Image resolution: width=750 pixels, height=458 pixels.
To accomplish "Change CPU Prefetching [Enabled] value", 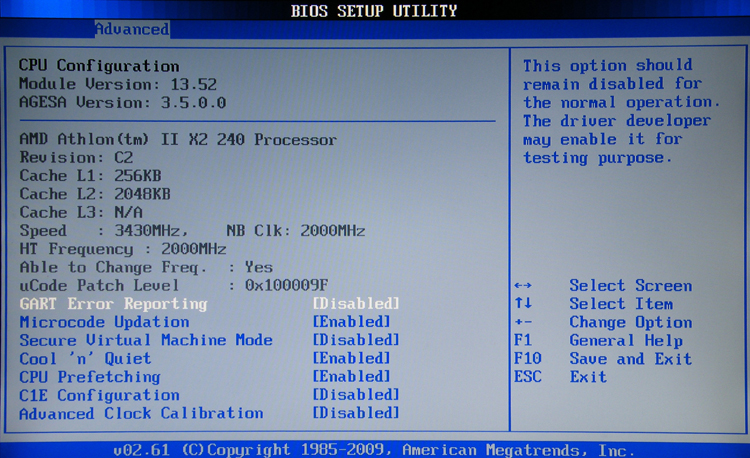I will tap(352, 377).
